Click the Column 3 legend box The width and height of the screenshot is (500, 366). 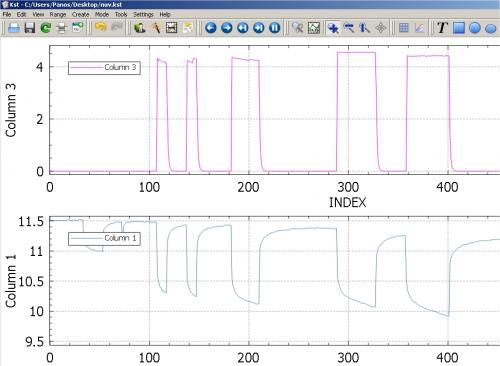click(x=104, y=68)
